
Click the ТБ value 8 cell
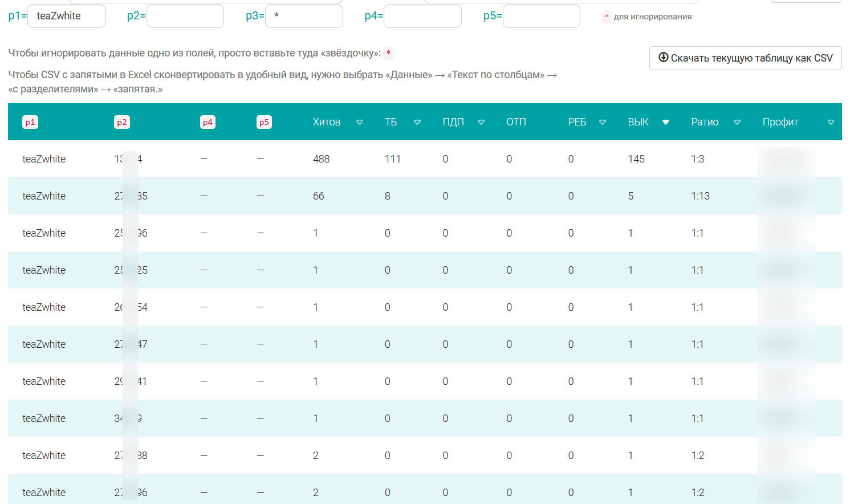pos(388,196)
